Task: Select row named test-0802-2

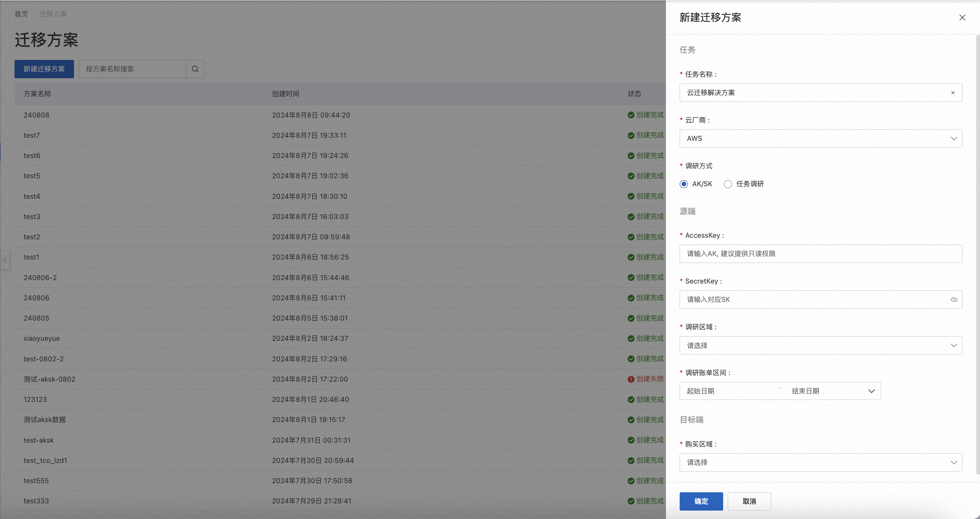Action: point(340,359)
